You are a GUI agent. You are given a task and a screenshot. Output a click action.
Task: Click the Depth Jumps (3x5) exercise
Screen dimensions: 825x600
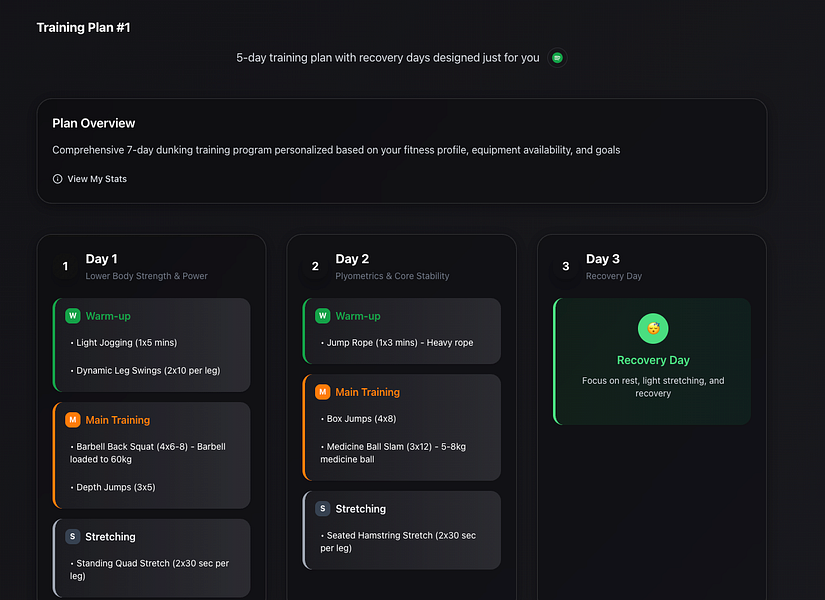113,487
